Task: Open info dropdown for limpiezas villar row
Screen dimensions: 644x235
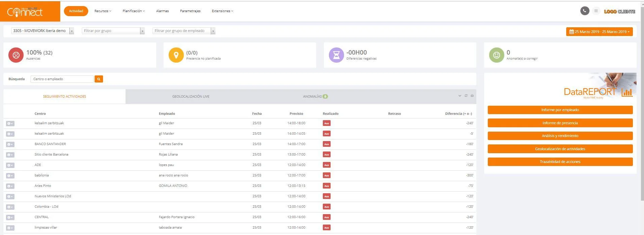Action: pyautogui.click(x=10, y=228)
